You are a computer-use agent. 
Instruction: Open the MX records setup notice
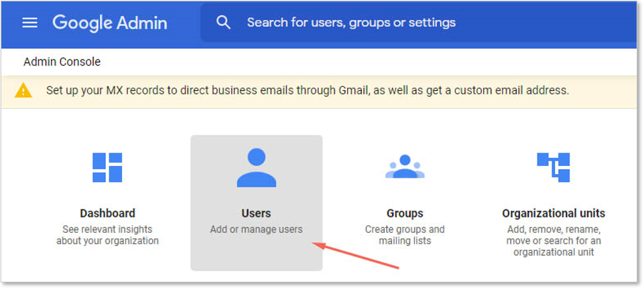point(307,90)
